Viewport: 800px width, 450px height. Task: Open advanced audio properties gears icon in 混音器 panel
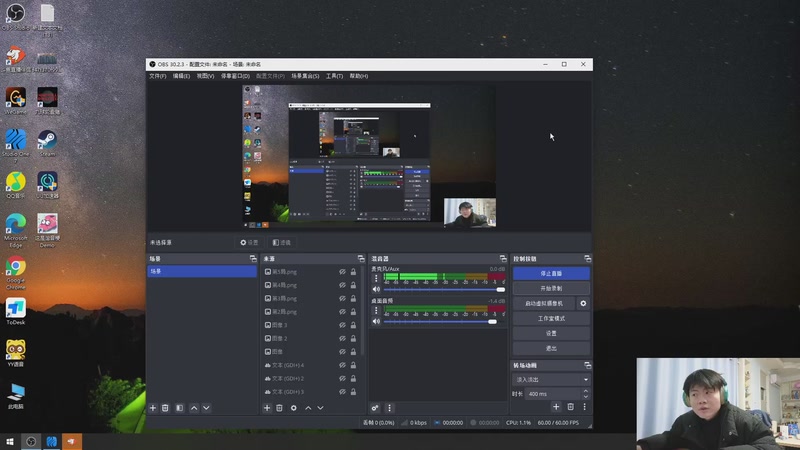coord(375,408)
